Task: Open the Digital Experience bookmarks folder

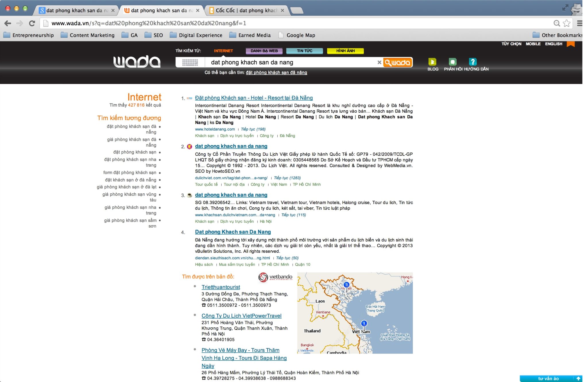Action: coord(196,35)
